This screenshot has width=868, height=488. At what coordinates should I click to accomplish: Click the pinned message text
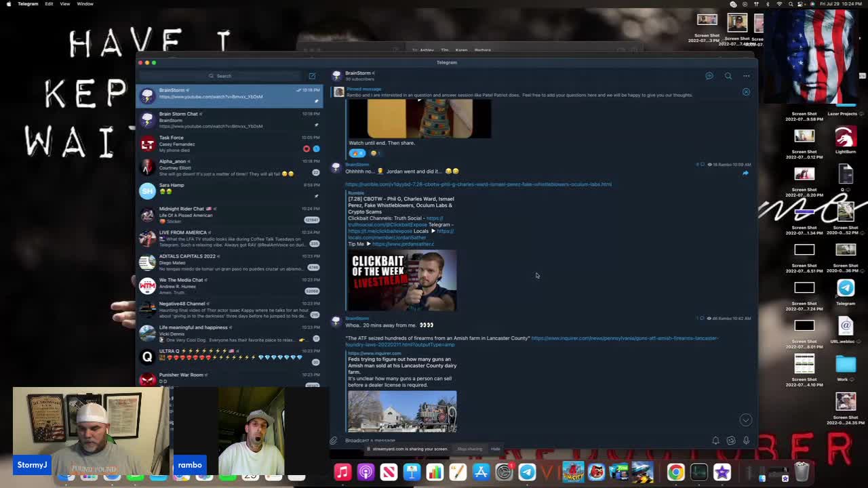(519, 95)
